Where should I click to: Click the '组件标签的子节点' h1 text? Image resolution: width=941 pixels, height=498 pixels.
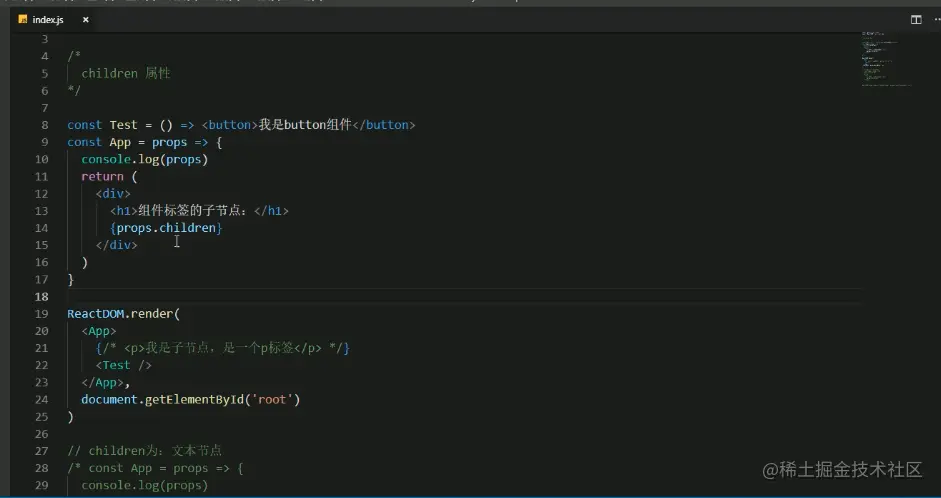click(192, 211)
